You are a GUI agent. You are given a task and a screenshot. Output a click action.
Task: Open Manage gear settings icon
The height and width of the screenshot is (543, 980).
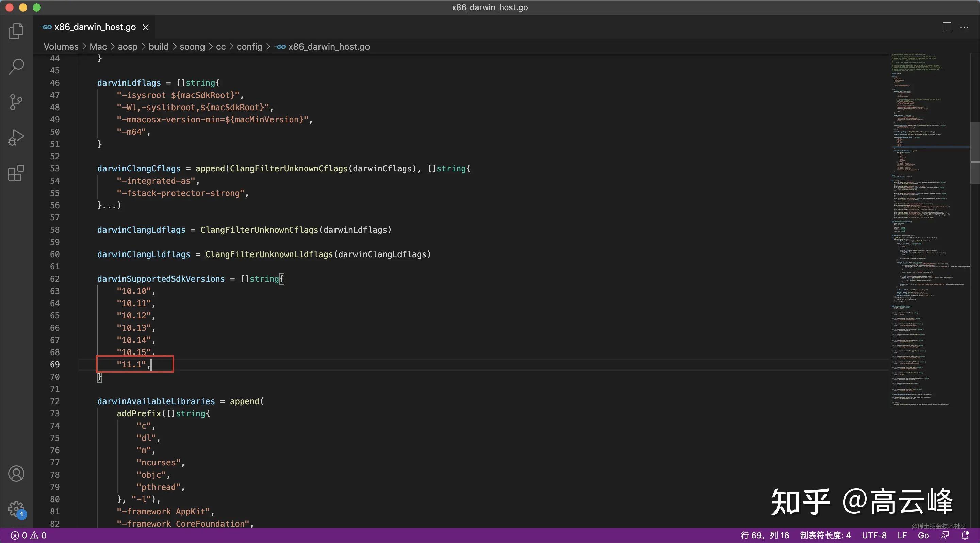click(x=16, y=508)
